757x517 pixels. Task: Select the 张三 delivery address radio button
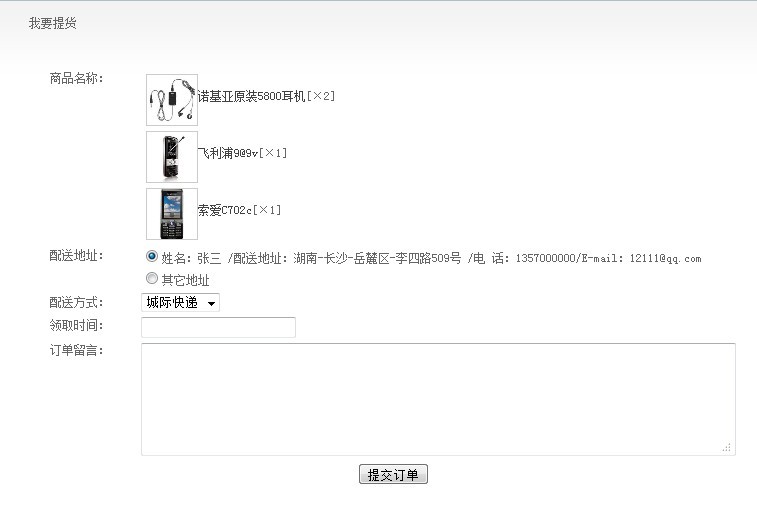coord(152,256)
